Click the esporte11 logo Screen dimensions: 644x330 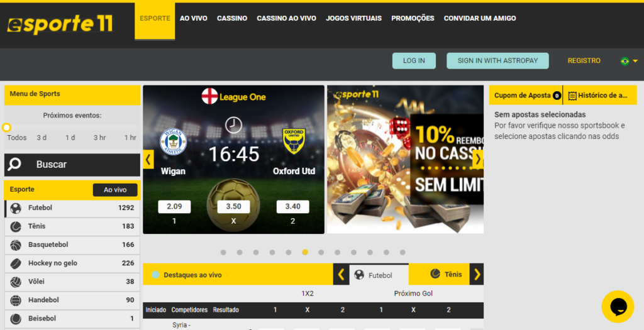(x=60, y=24)
